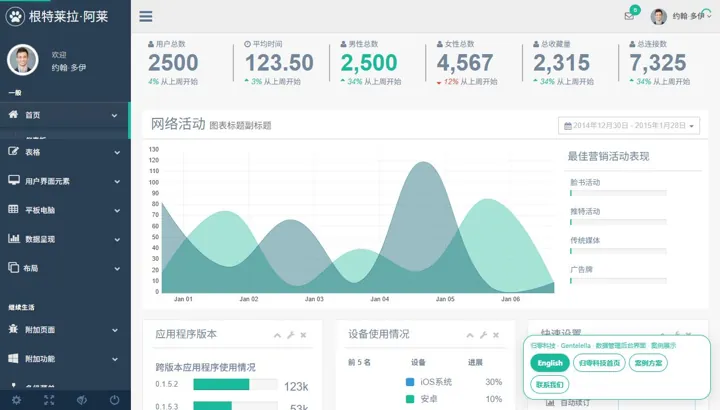Open the date range picker 2014年12月30日
720x410 pixels.
pyautogui.click(x=629, y=126)
